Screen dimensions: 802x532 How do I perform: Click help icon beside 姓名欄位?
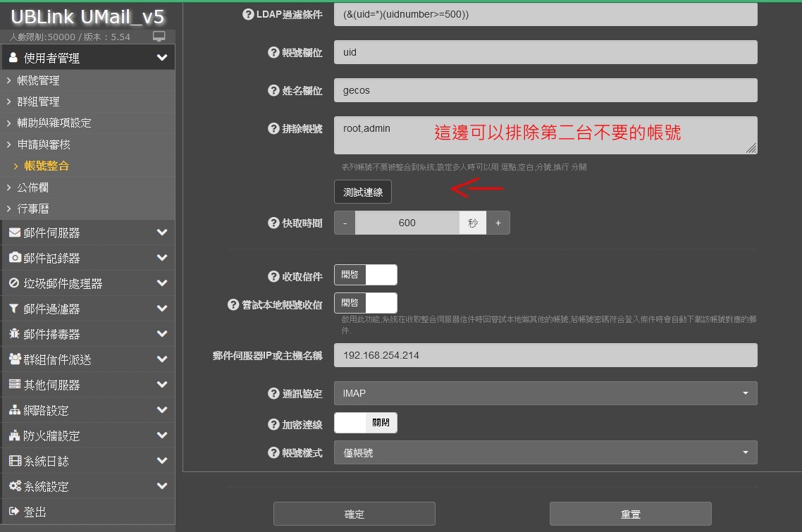coord(274,90)
